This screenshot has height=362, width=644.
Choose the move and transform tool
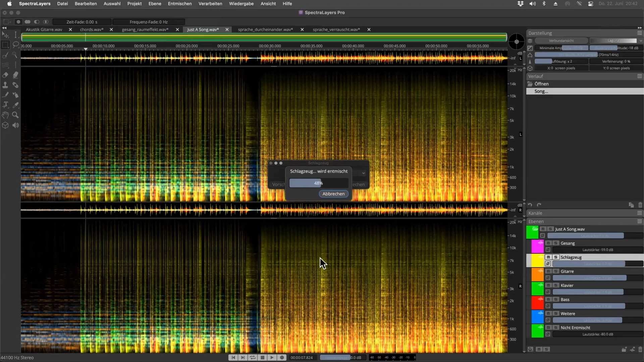[x=5, y=35]
